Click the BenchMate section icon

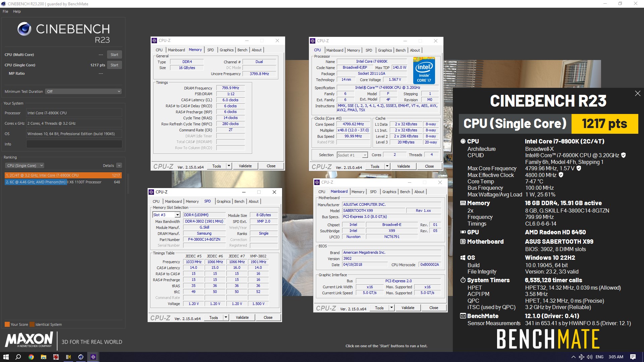pos(463,316)
